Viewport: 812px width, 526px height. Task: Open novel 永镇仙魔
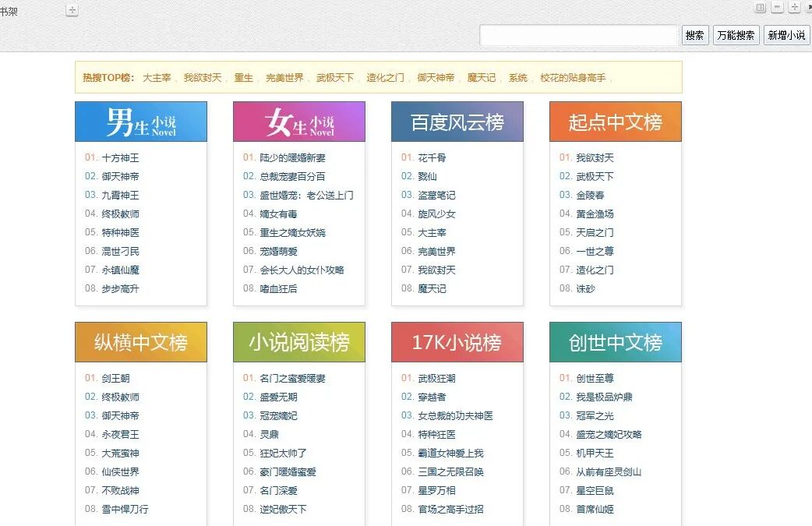[x=120, y=270]
